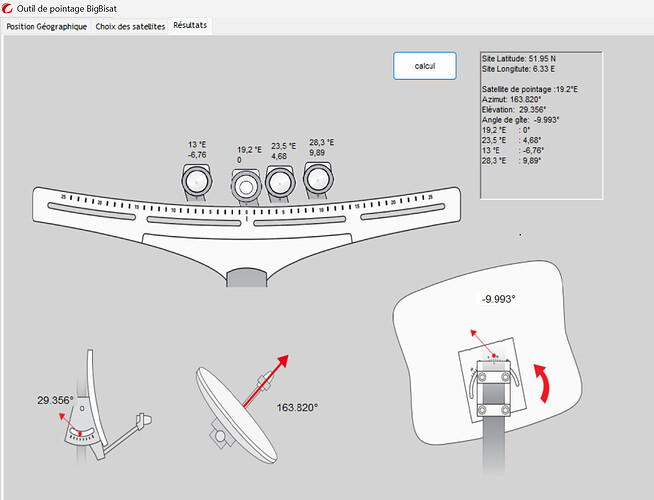Viewport: 654px width, 500px height.
Task: Click the curved red rotation arrow
Action: point(542,383)
